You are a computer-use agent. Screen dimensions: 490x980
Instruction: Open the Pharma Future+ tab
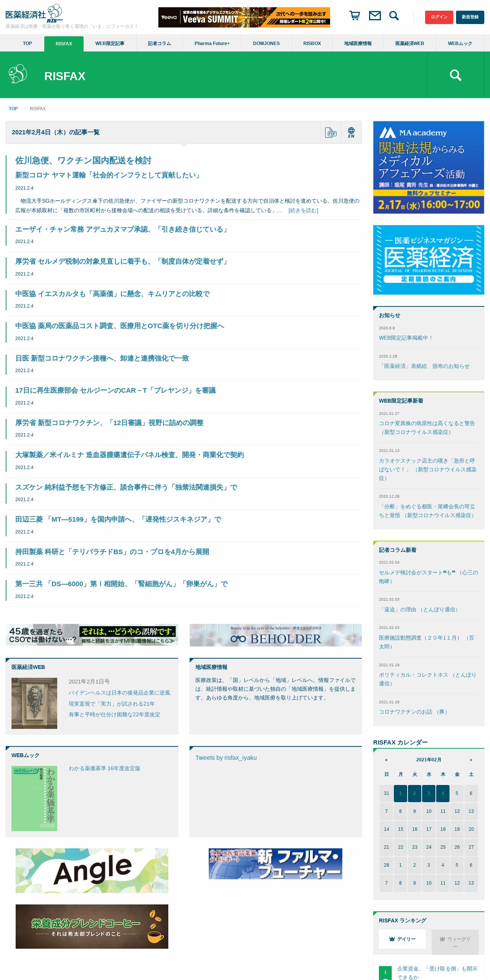point(212,44)
